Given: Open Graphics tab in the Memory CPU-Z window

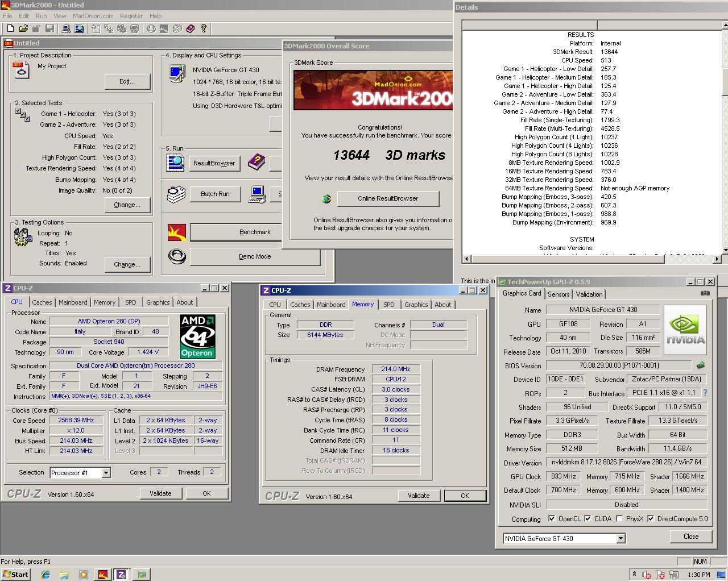Looking at the screenshot, I should (416, 305).
